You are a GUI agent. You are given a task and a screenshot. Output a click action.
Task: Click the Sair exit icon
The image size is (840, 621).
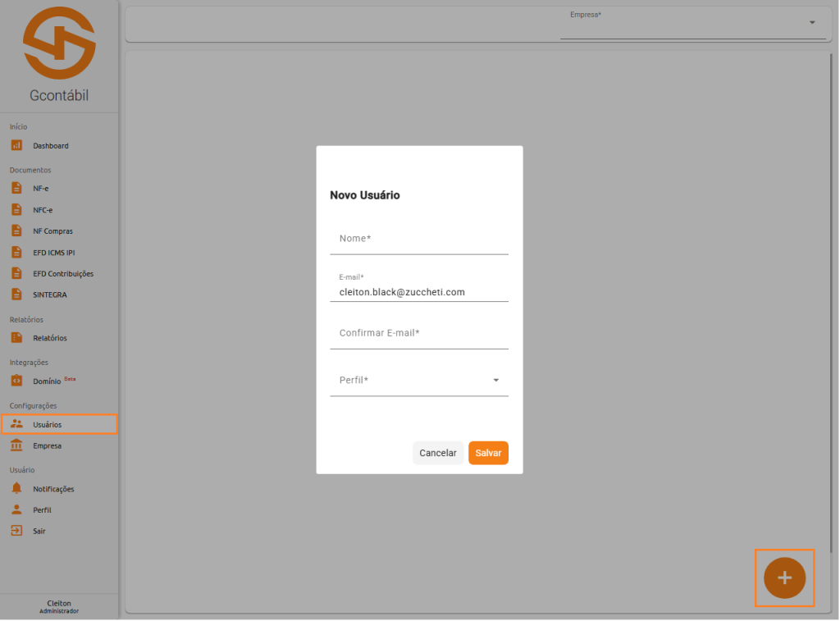(16, 531)
